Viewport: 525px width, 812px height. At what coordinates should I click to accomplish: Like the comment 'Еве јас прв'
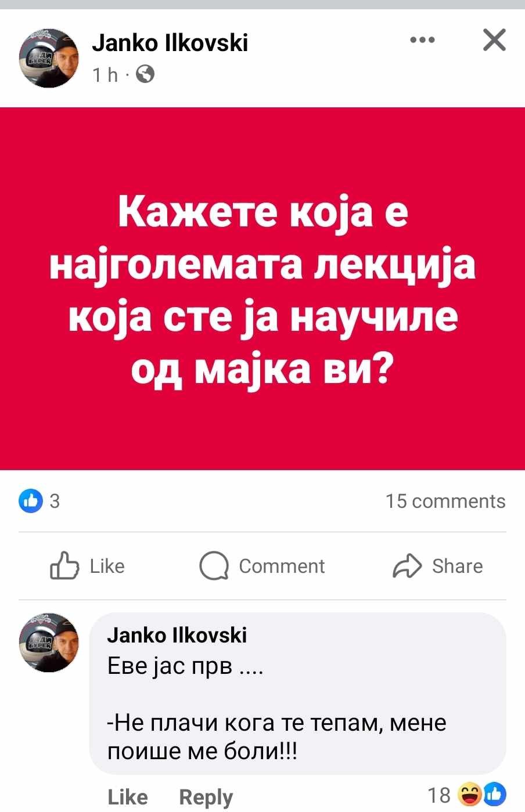tap(128, 797)
